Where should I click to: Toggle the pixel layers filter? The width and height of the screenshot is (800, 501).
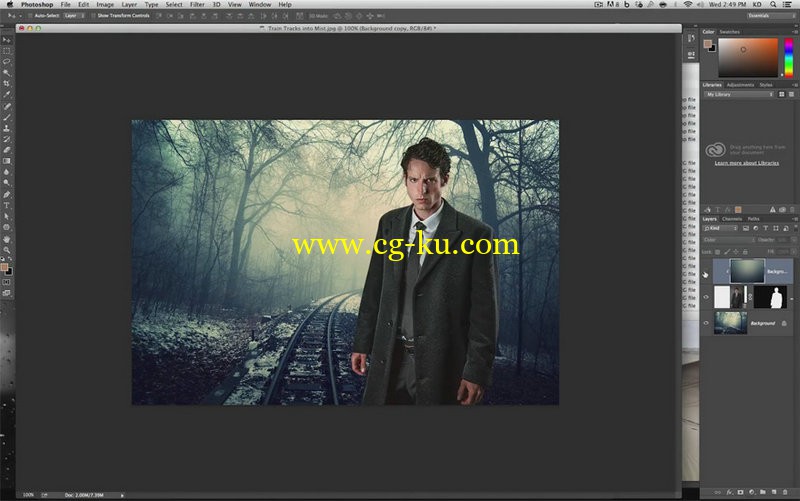click(745, 229)
